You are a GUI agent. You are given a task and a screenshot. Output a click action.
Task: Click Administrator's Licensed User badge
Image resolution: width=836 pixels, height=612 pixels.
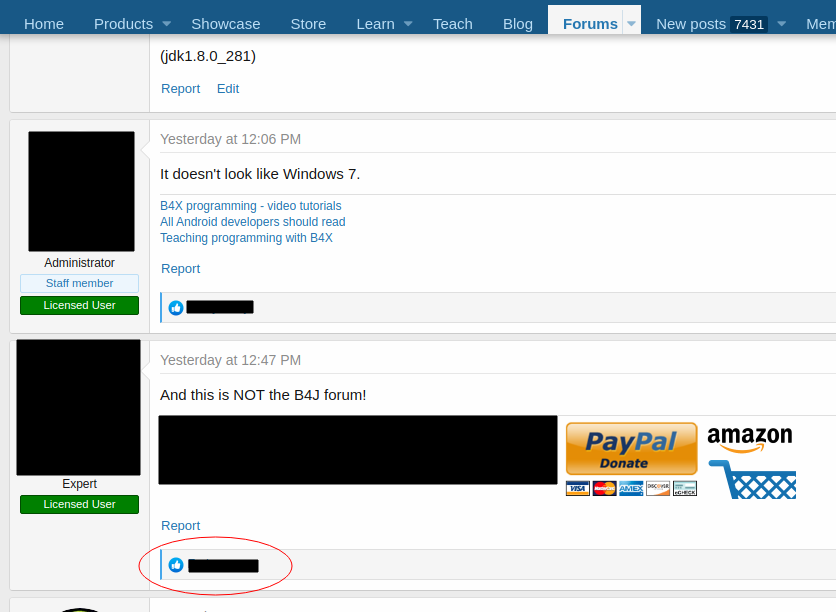click(x=79, y=305)
